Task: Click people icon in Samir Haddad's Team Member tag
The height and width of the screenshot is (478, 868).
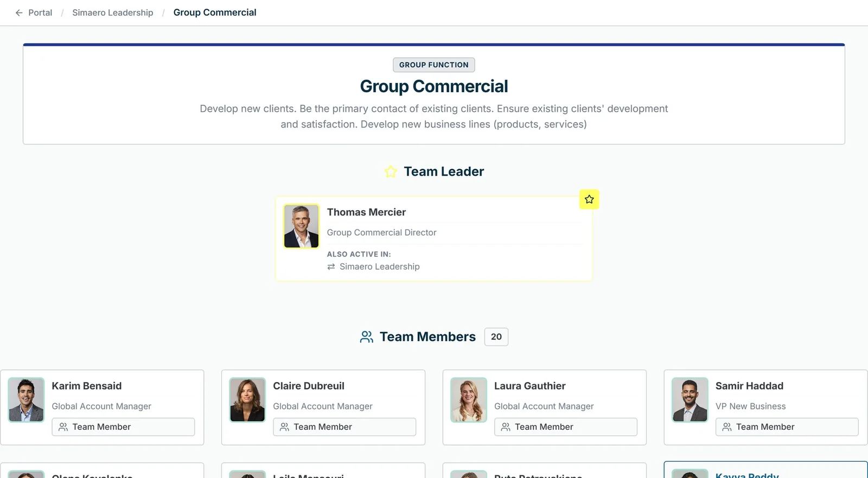Action: pyautogui.click(x=727, y=427)
